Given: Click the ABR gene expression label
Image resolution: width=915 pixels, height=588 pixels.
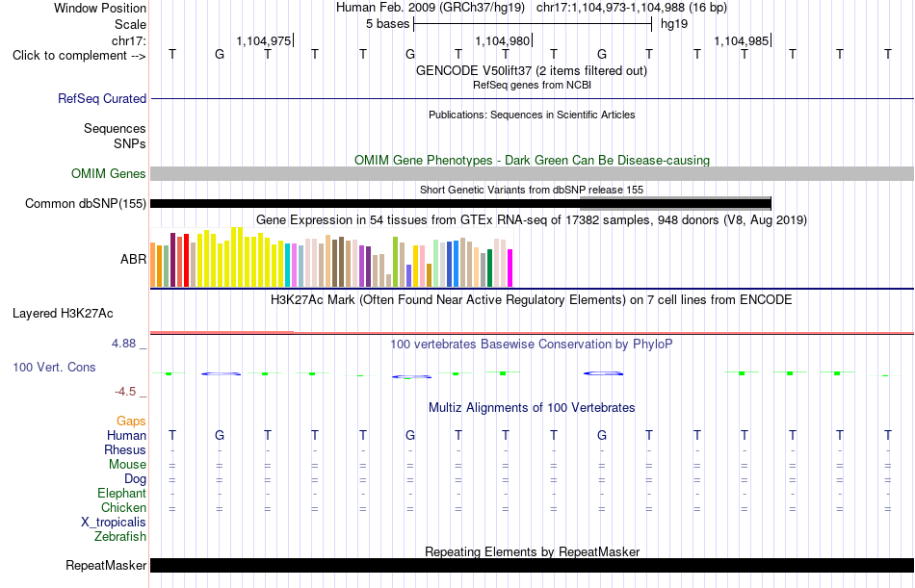Looking at the screenshot, I should click(133, 259).
